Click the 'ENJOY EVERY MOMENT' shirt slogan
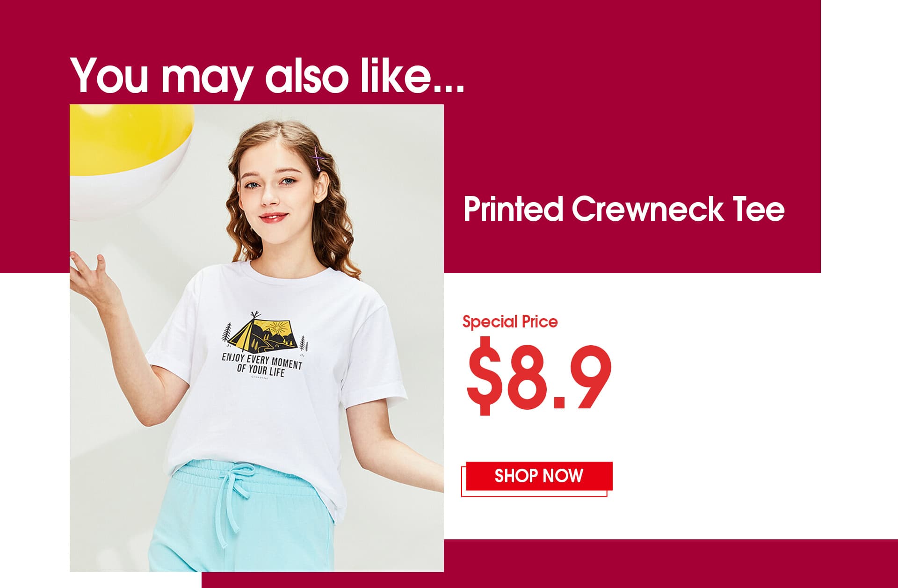Image resolution: width=898 pixels, height=588 pixels. tap(262, 361)
